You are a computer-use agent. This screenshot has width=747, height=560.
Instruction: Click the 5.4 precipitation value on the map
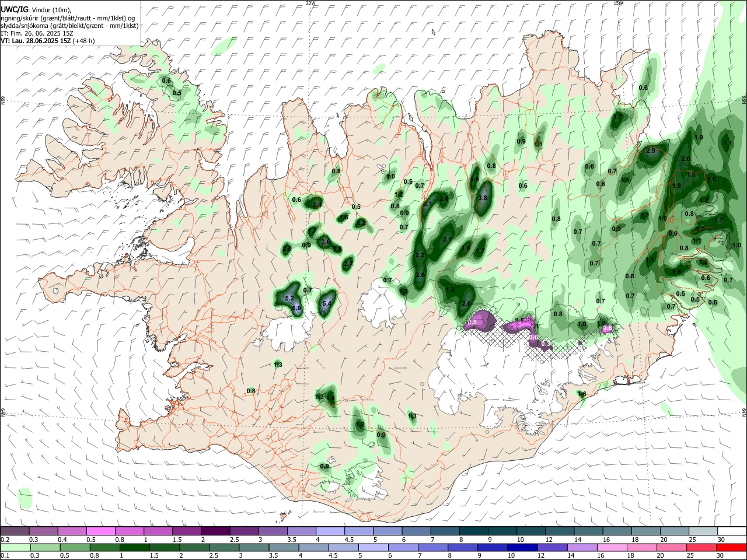tap(327, 303)
